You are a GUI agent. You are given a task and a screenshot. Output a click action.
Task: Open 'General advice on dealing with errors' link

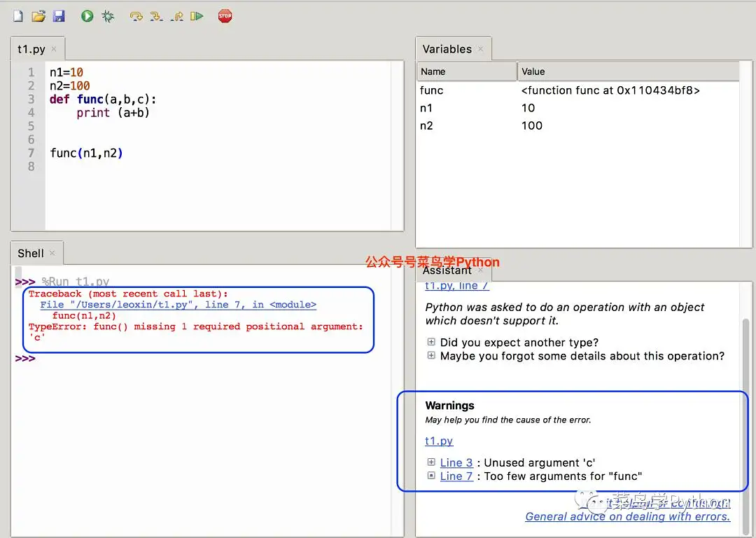627,516
